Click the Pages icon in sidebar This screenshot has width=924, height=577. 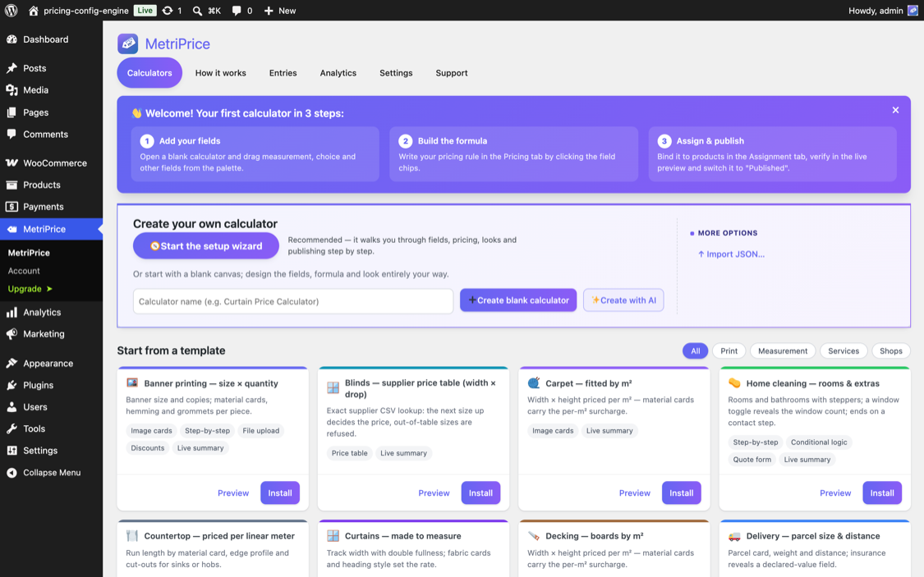pos(11,112)
